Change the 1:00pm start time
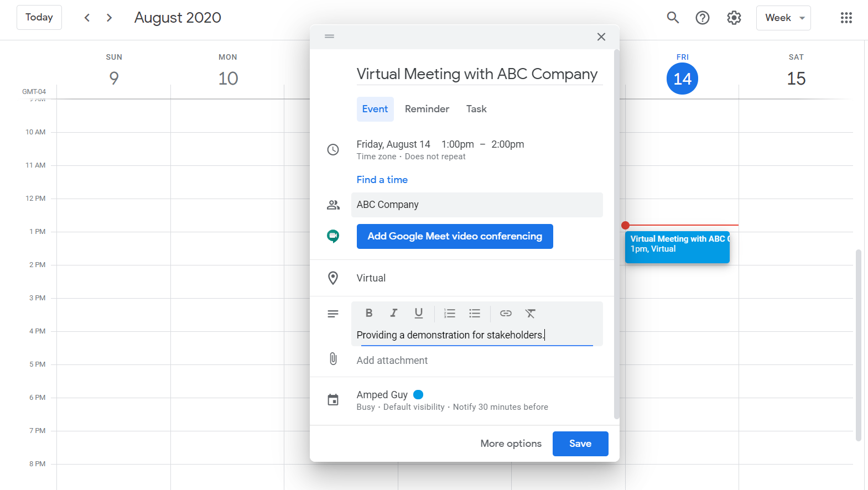 pos(458,144)
